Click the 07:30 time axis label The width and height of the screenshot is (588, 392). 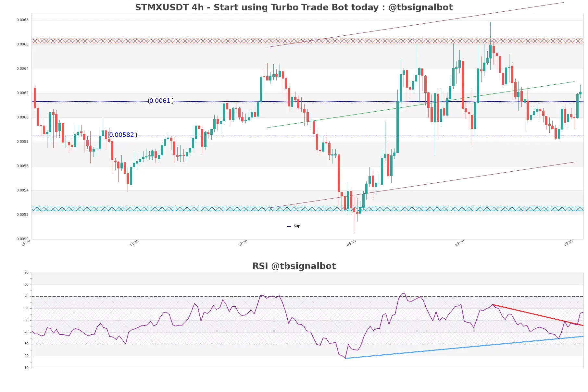(x=243, y=243)
